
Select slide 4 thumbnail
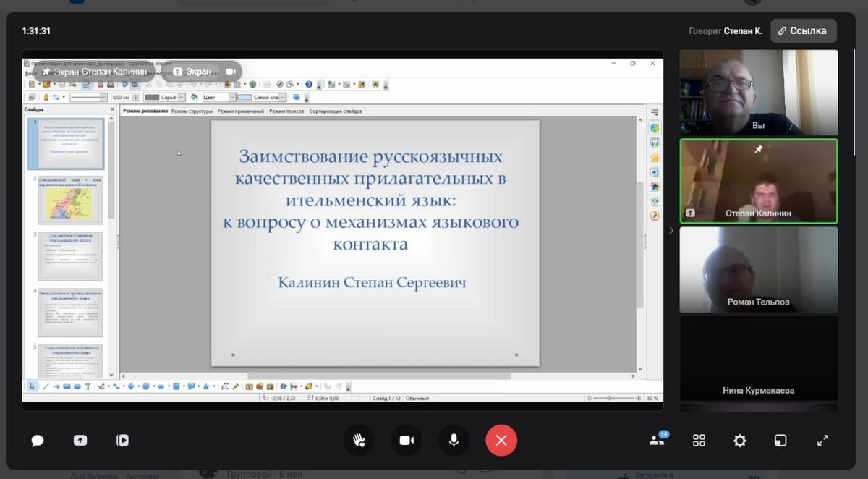point(70,313)
